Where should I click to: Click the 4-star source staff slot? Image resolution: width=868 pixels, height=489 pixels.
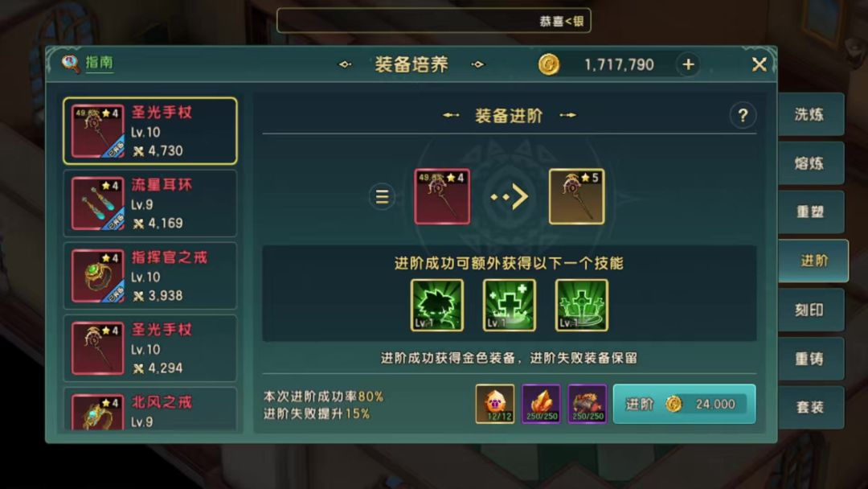coord(442,196)
